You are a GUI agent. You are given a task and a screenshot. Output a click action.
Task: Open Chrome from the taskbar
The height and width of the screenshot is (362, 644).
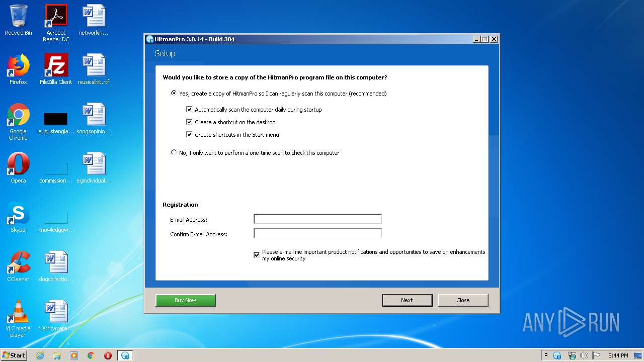click(x=91, y=355)
